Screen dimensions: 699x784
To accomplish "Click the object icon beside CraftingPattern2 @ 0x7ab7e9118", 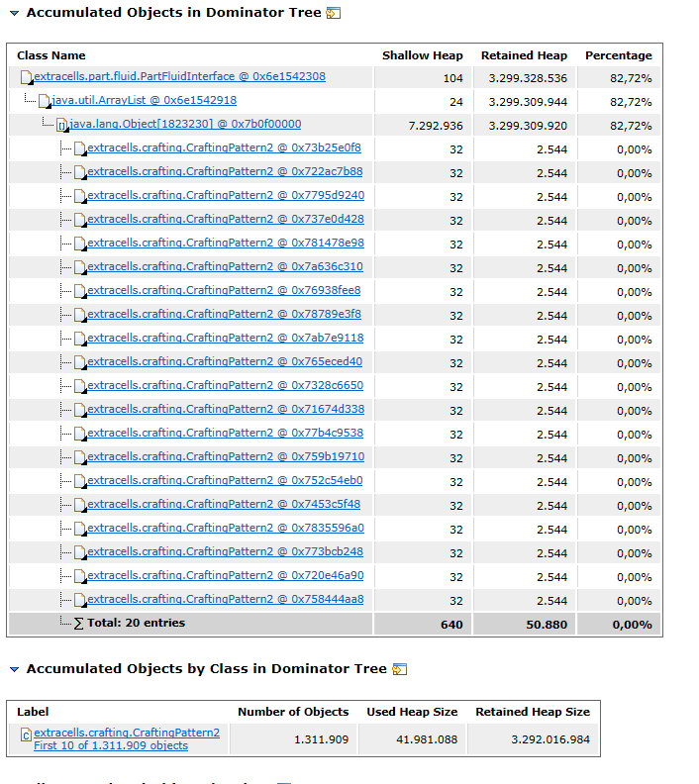I will [80, 339].
